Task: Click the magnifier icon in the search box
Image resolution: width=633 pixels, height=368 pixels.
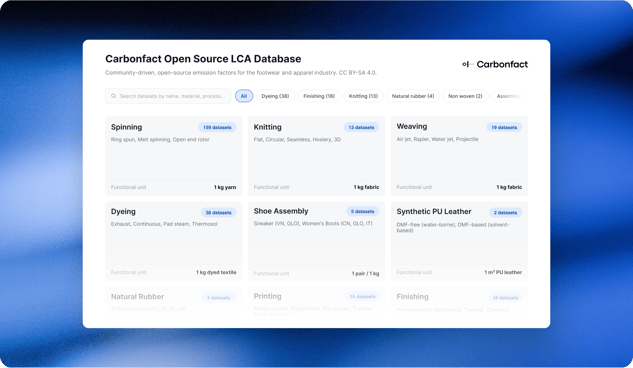Action: coord(113,96)
